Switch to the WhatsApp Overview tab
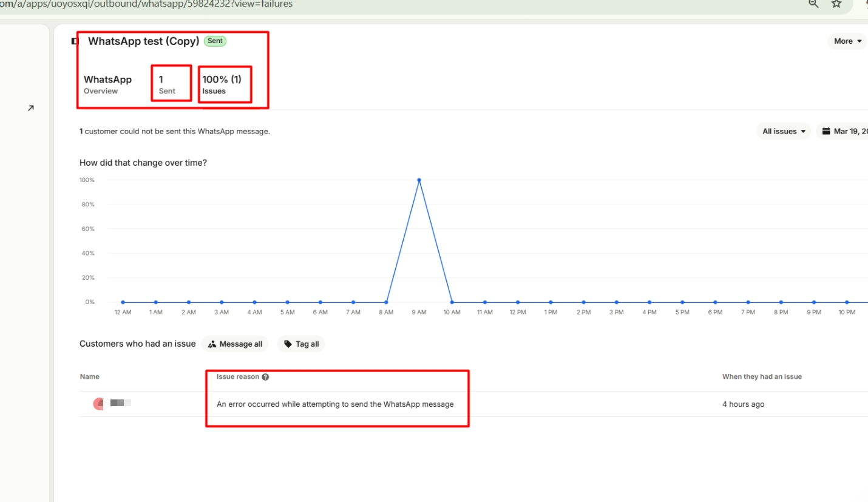 tap(107, 84)
